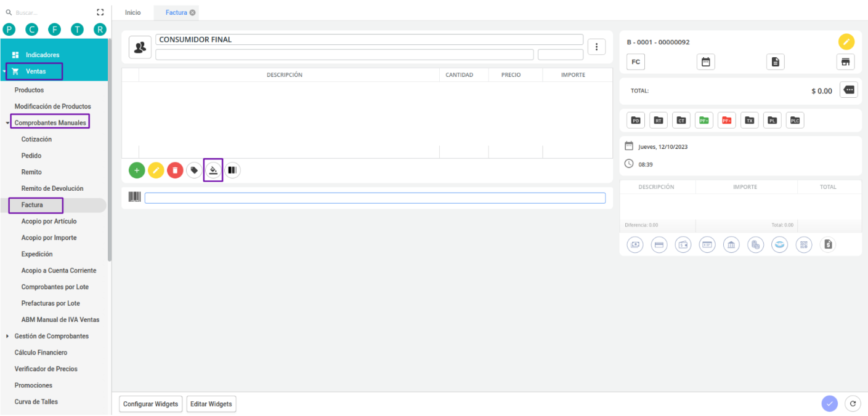Open Prefacturas por Lote menu item

point(51,303)
